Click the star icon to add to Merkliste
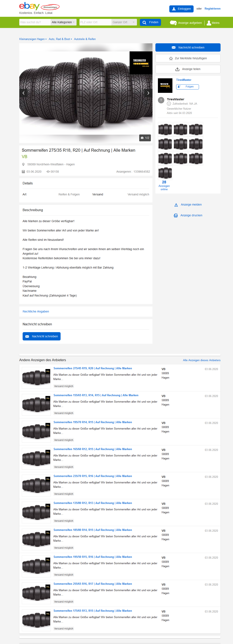233x644 pixels. (x=171, y=58)
